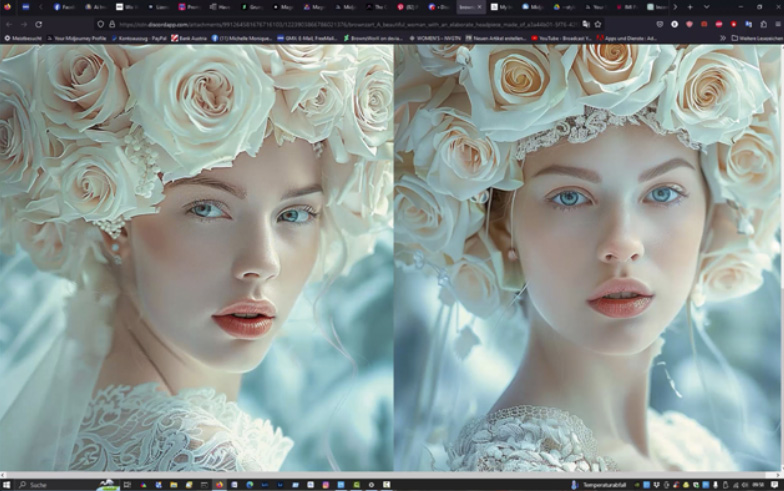The height and width of the screenshot is (491, 784).
Task: Click the Pocket save icon in toolbar
Action: coord(659,23)
